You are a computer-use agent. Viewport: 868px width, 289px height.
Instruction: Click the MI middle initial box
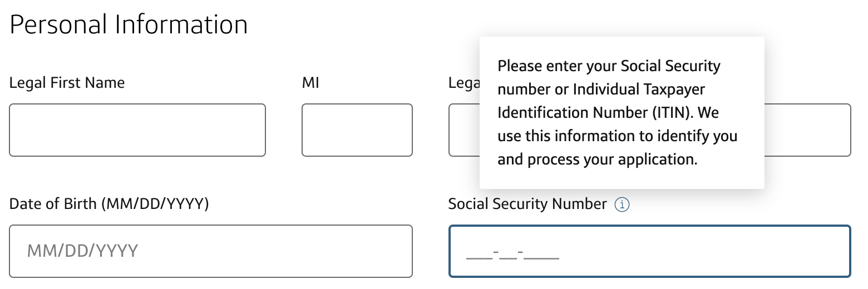pyautogui.click(x=357, y=130)
